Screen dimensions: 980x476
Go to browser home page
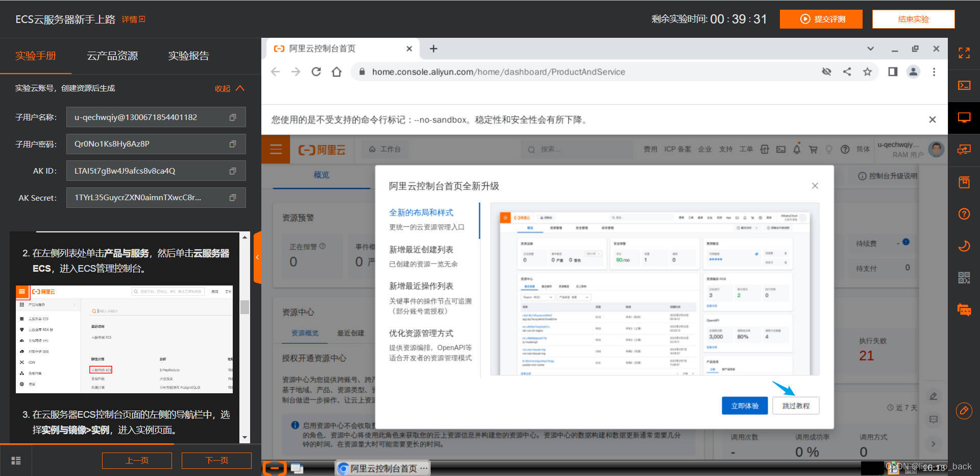point(336,72)
